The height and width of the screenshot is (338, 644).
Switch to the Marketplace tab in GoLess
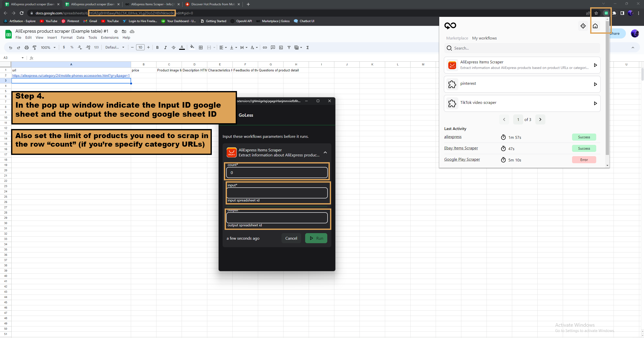[457, 38]
